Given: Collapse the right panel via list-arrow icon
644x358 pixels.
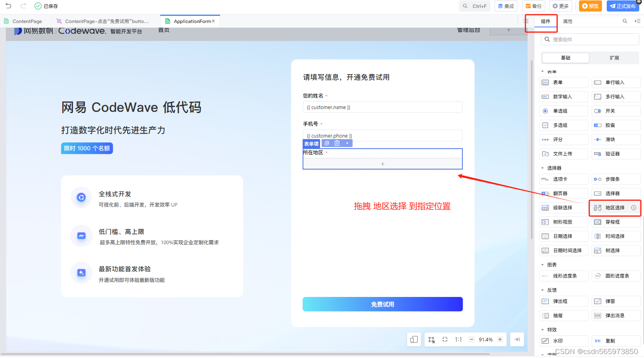Looking at the screenshot, I should (x=638, y=21).
